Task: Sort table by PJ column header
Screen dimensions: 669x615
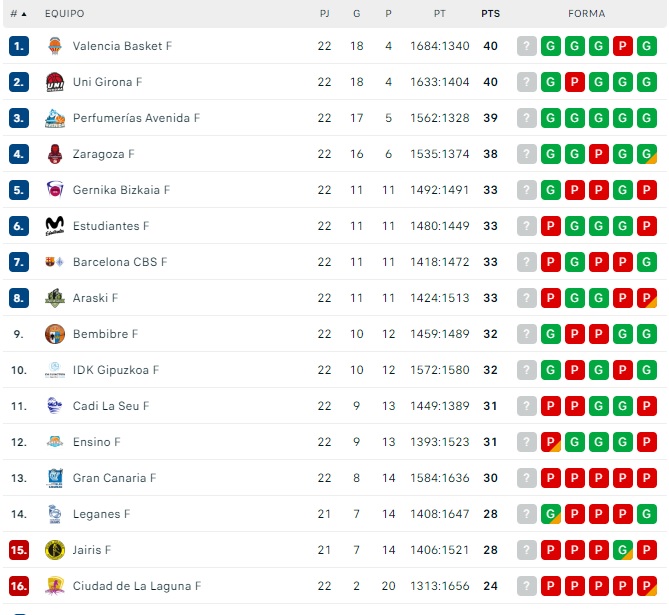Action: point(324,14)
